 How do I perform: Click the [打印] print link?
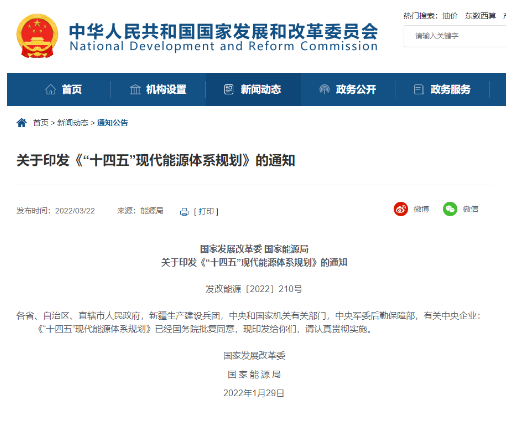pyautogui.click(x=206, y=212)
